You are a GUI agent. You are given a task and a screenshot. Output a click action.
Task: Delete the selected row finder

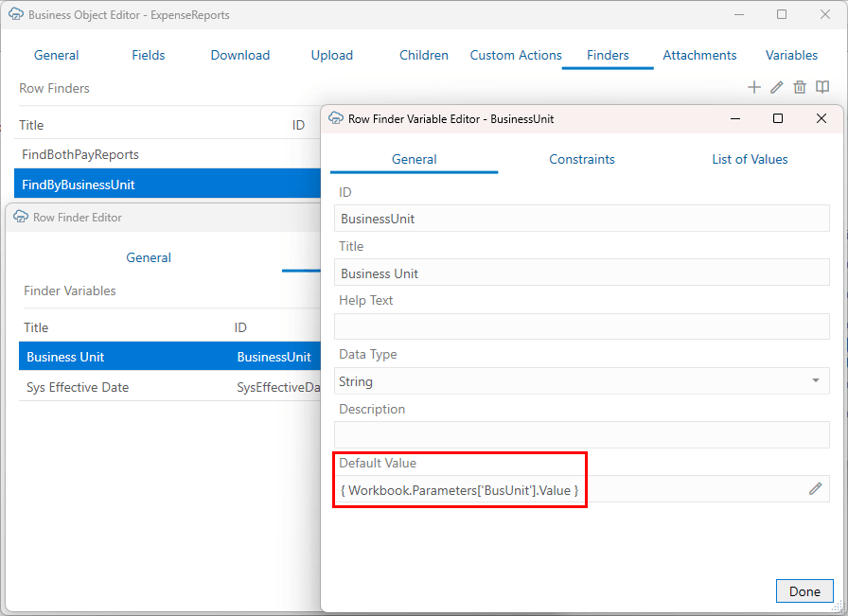tap(800, 87)
